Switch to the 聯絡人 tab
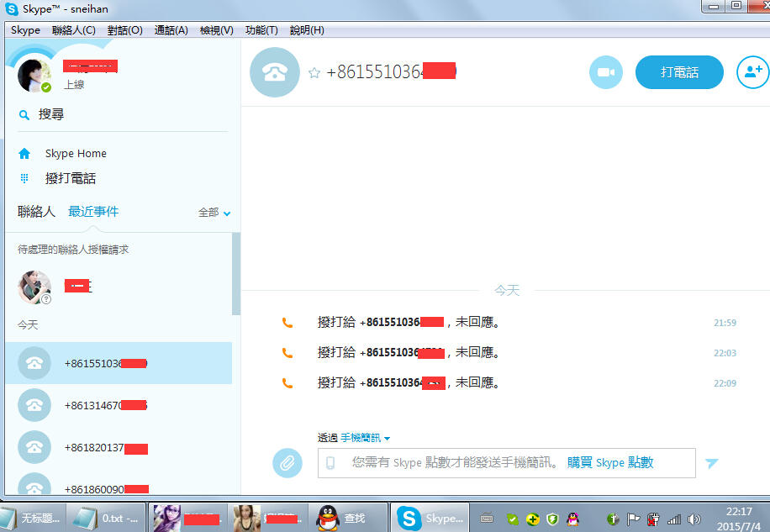The image size is (770, 532). click(36, 212)
